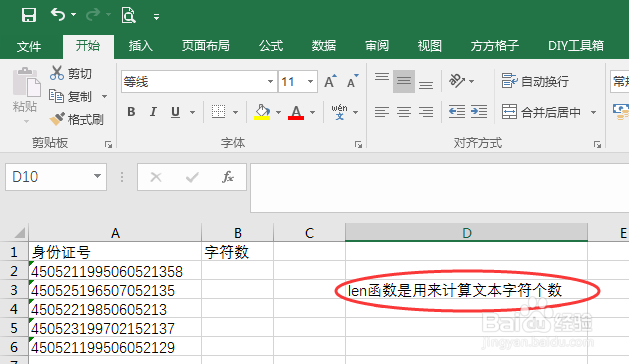
Task: Open the 方方格子 add-in tab
Action: click(495, 46)
